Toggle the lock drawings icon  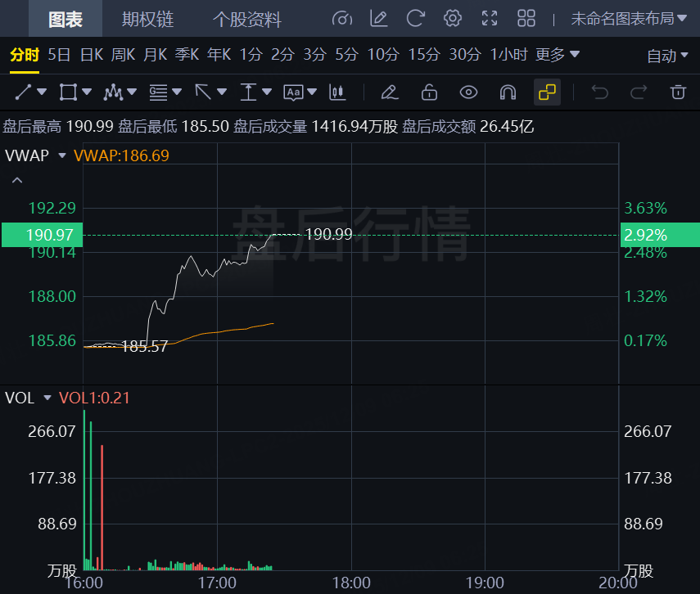429,92
